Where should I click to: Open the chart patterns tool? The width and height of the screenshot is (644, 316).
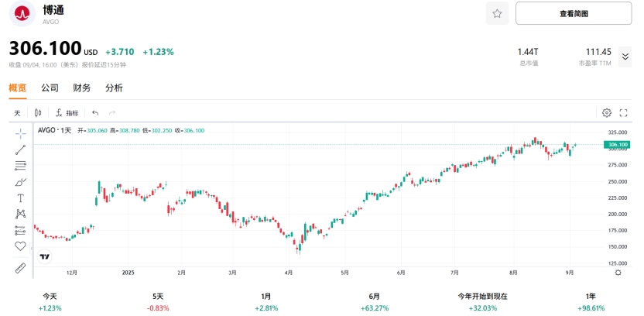20,214
